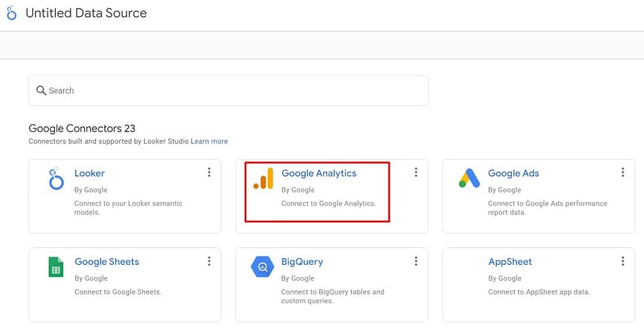Click 'By Google' under the Looker title

click(x=91, y=190)
